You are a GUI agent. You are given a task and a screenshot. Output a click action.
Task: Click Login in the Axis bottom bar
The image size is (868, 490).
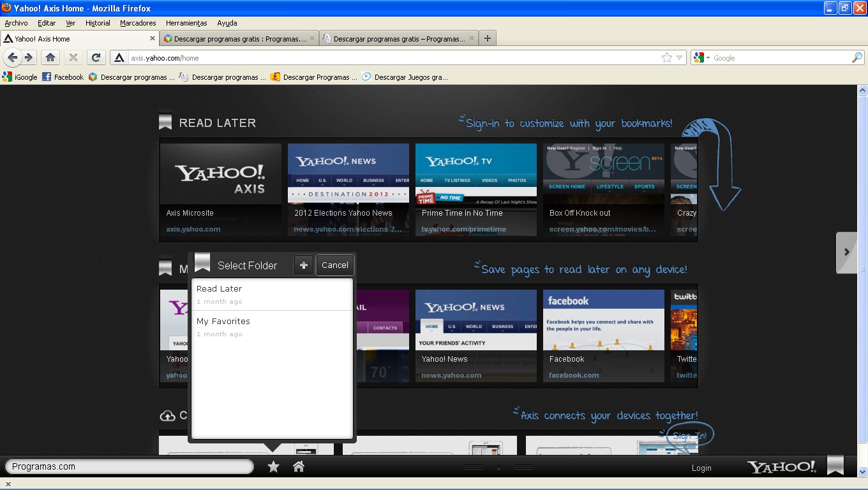pos(701,468)
